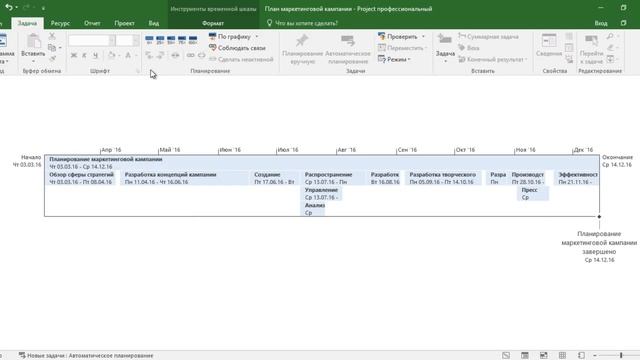Click the Link tasks chain icon
Screen dimensions: 640x360
(190, 55)
